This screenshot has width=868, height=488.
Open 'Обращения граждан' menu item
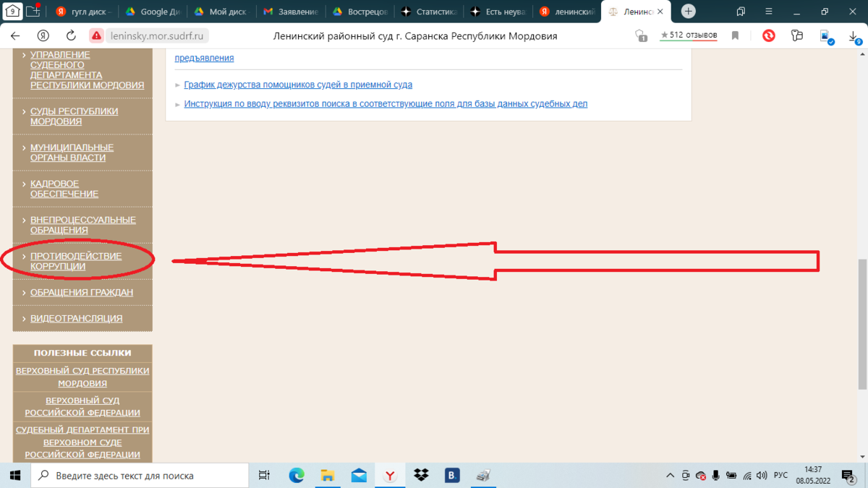pyautogui.click(x=81, y=292)
